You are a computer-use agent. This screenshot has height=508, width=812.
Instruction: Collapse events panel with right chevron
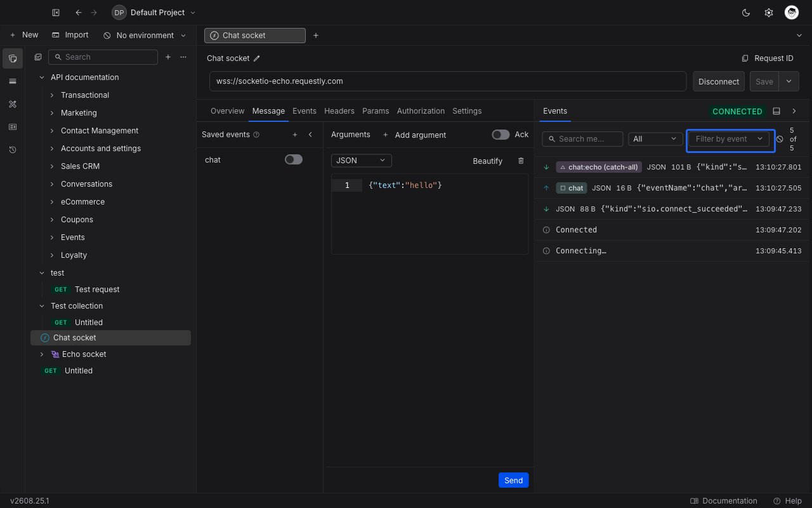tap(794, 111)
